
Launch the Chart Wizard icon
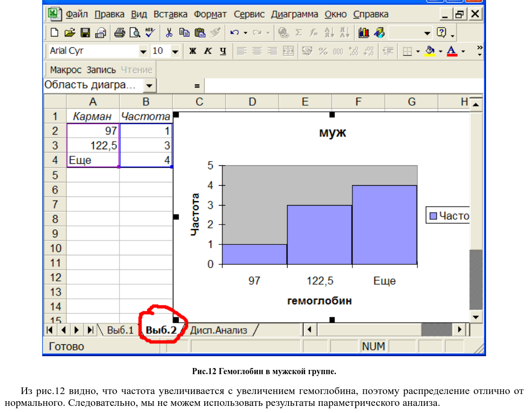coord(364,33)
